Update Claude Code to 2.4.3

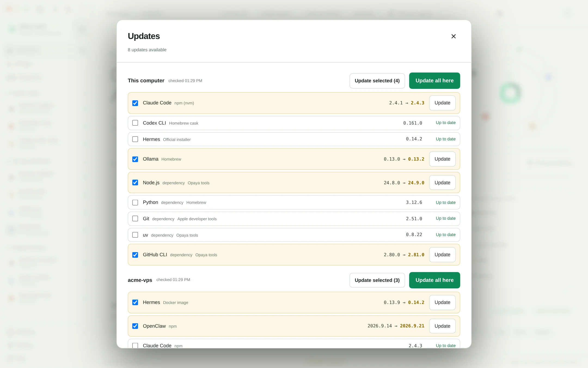click(x=442, y=103)
